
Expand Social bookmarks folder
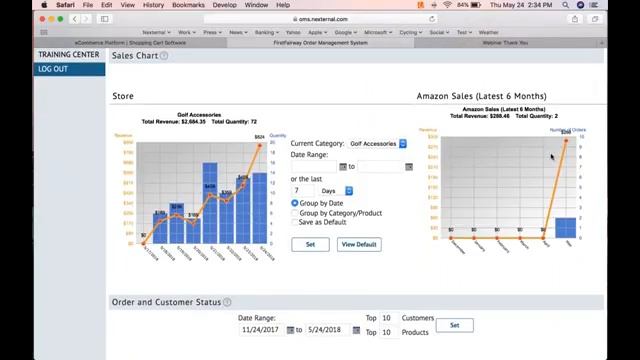tap(439, 32)
